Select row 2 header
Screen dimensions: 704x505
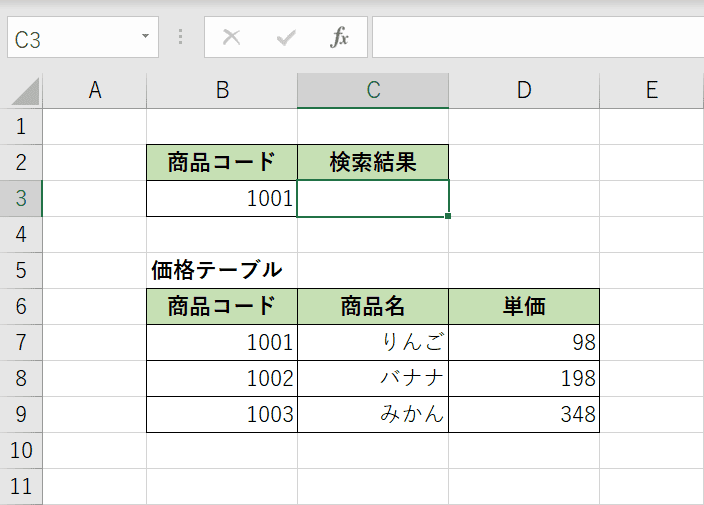point(21,162)
